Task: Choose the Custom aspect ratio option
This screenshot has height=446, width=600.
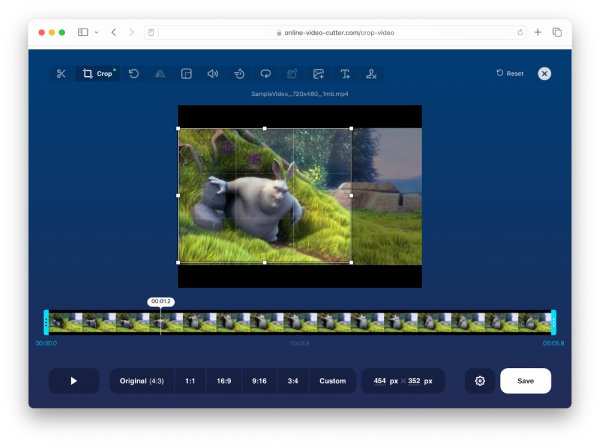Action: click(x=333, y=381)
